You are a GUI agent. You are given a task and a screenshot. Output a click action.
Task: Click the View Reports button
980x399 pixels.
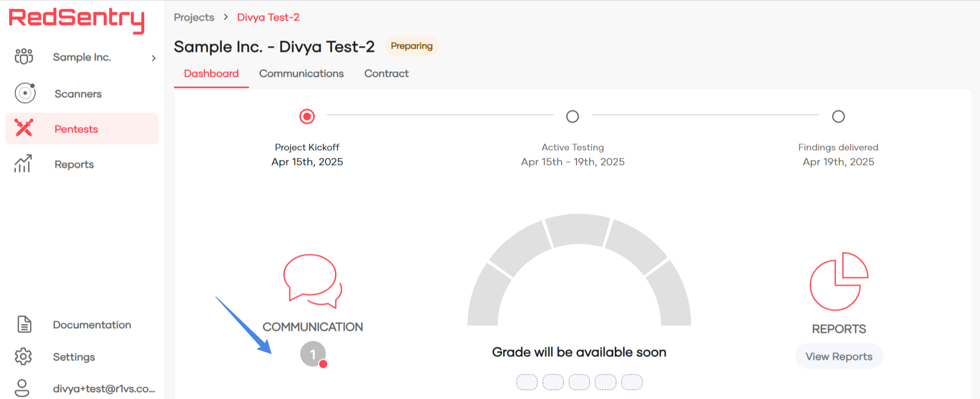[839, 357]
